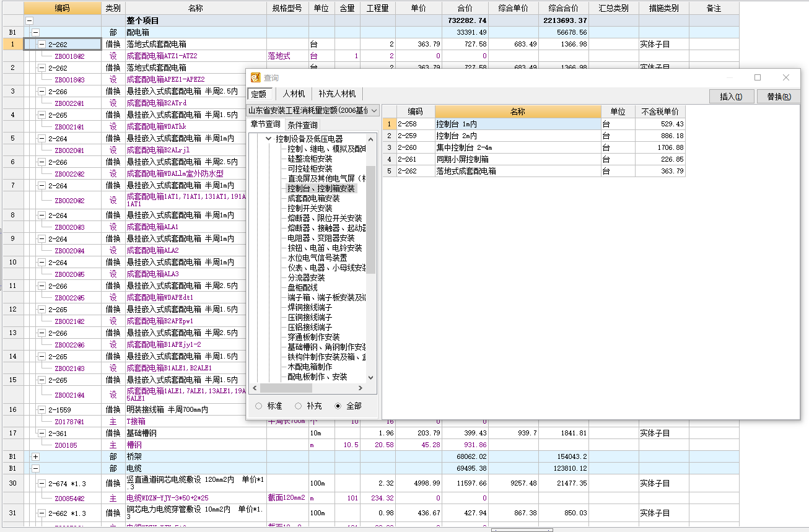Click the 名称 column header in query dialog
The width and height of the screenshot is (809, 532).
pos(518,111)
